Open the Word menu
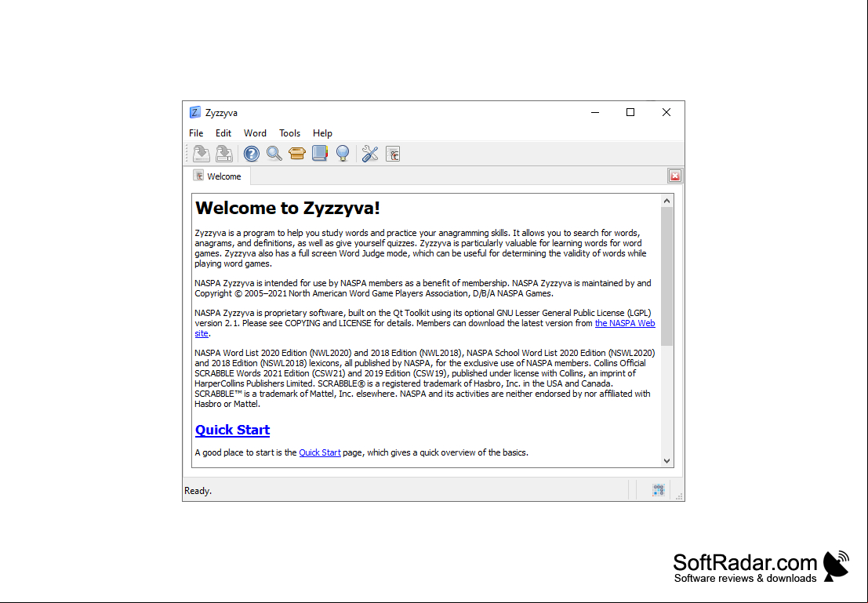Screen dimensions: 868x603 [255, 133]
